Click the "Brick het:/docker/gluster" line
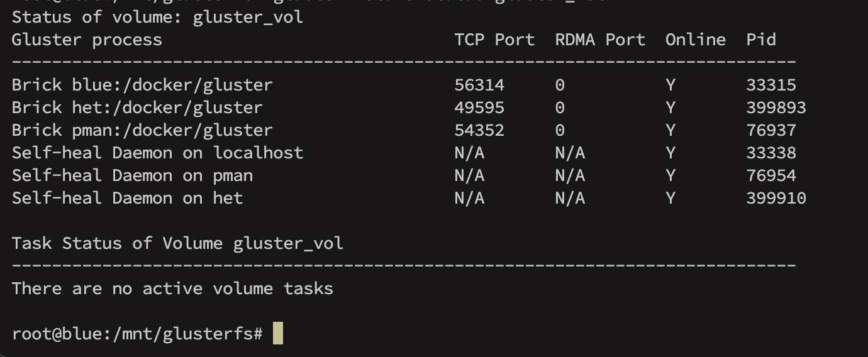Image resolution: width=868 pixels, height=357 pixels. point(137,107)
